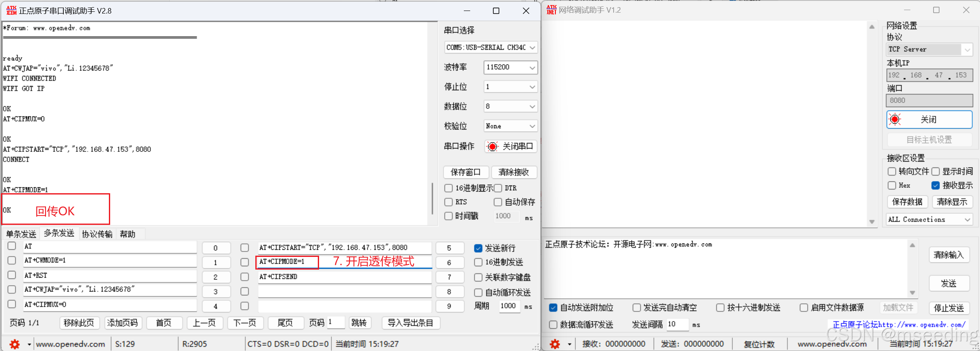The width and height of the screenshot is (980, 351).
Task: Click AT+CIPSTART command input field
Action: tap(345, 248)
